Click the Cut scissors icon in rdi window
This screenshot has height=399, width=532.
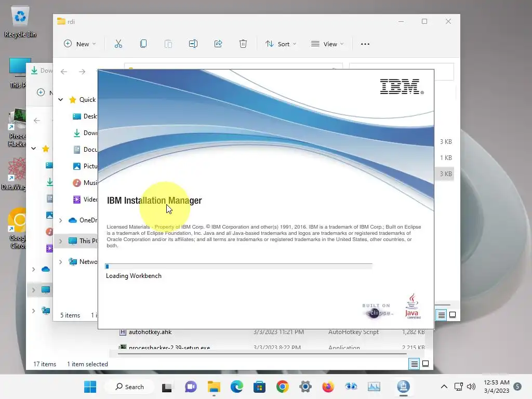(x=118, y=44)
